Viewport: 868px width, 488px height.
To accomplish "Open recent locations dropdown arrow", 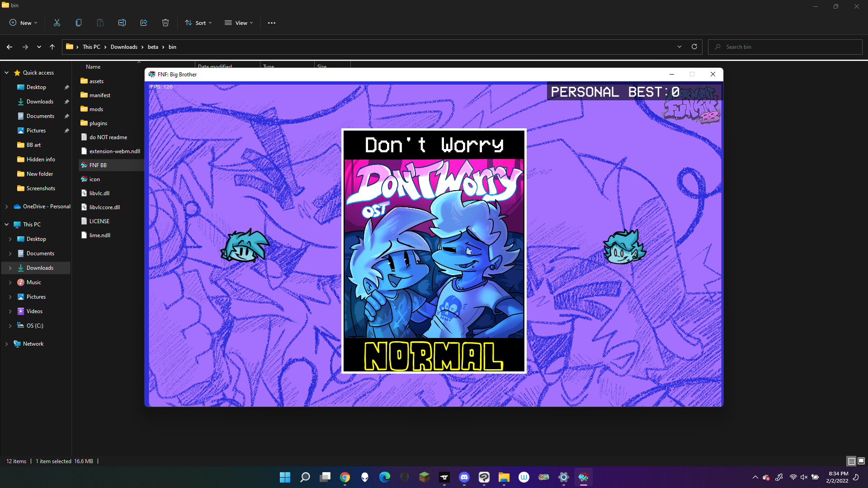I will pos(39,47).
